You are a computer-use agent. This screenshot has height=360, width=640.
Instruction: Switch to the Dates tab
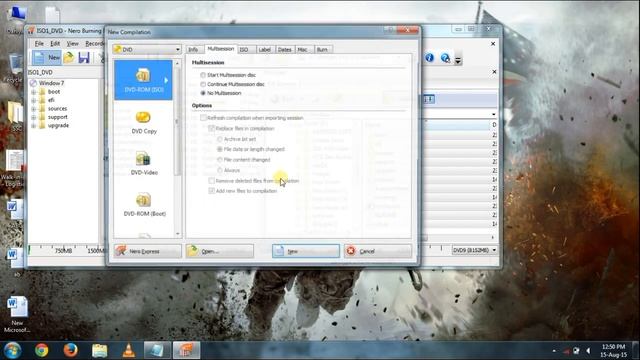[x=284, y=49]
